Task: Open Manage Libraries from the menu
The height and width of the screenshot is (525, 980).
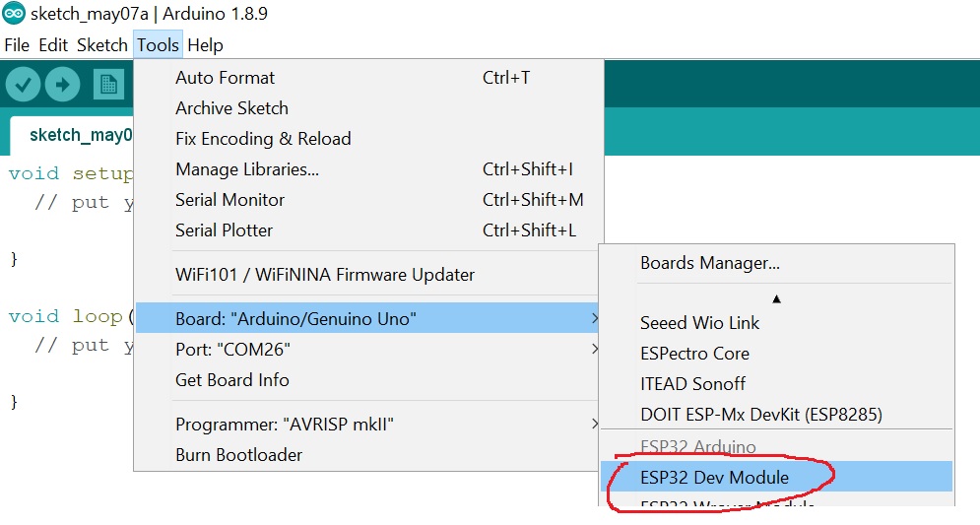Action: click(247, 169)
